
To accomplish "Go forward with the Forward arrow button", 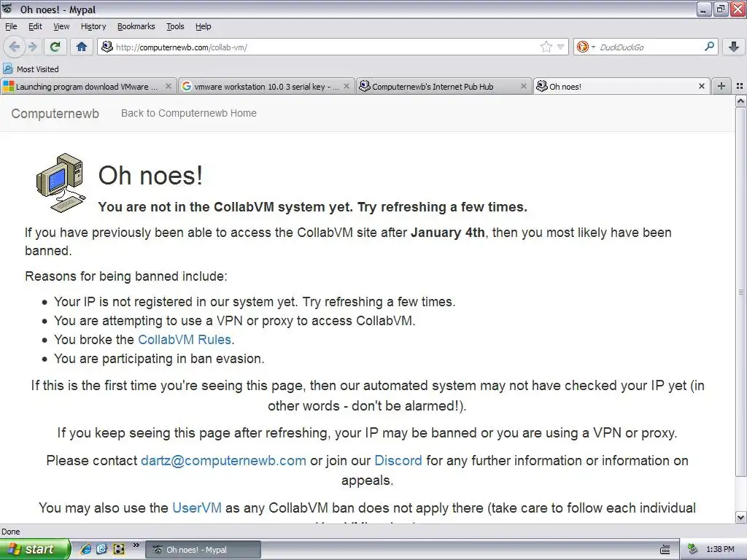I will pyautogui.click(x=32, y=47).
